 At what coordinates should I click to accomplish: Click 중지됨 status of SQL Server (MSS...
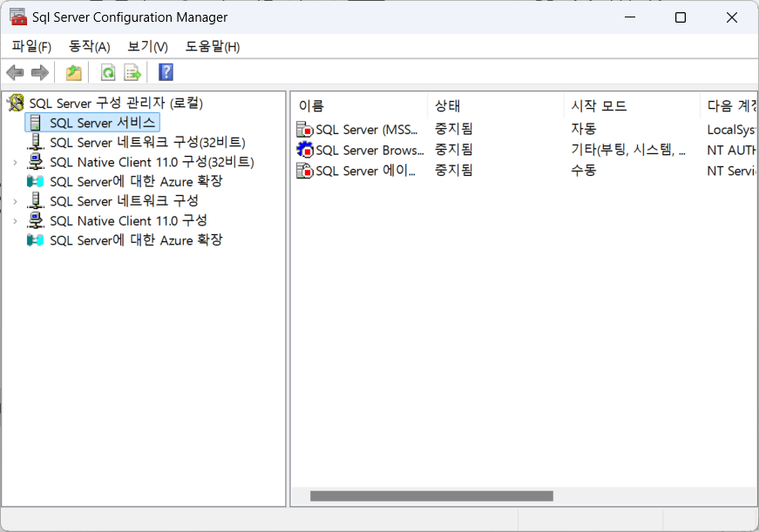coord(453,129)
